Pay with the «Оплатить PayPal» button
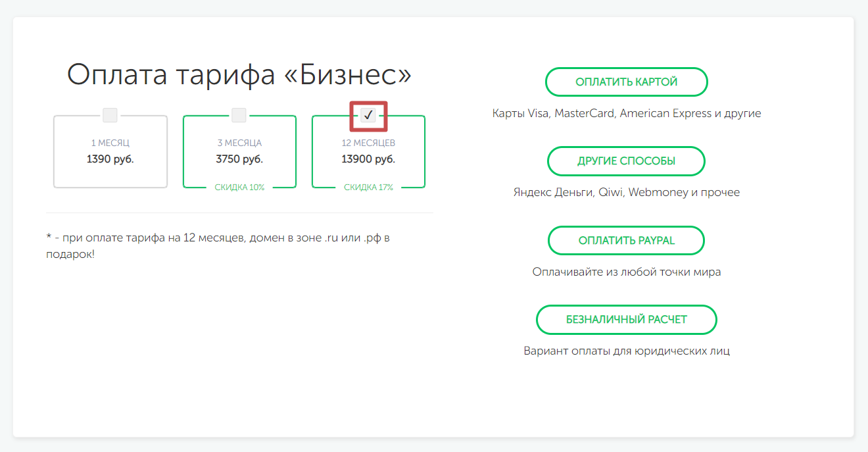Screen dimensions: 868x452 click(626, 241)
